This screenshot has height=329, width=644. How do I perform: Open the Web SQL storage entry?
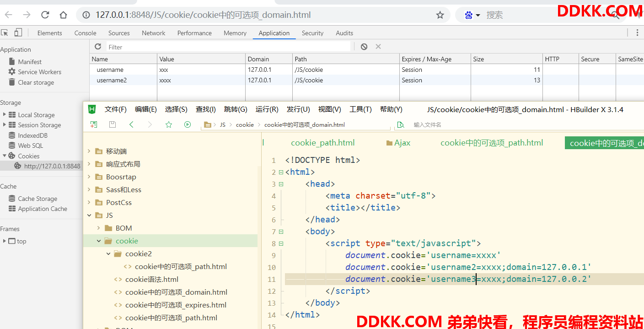point(30,146)
